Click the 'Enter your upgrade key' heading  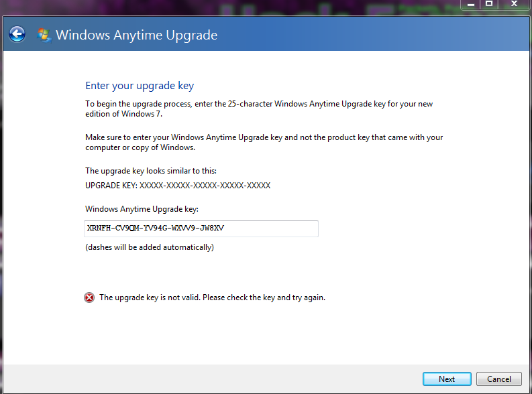(140, 86)
